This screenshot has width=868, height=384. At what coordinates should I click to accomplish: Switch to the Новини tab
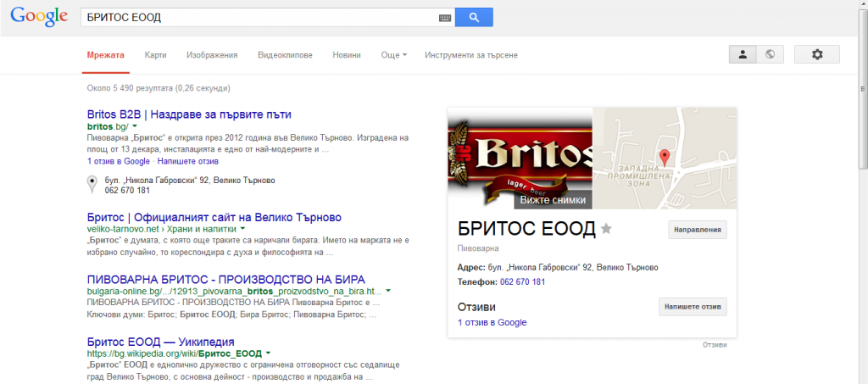click(347, 55)
